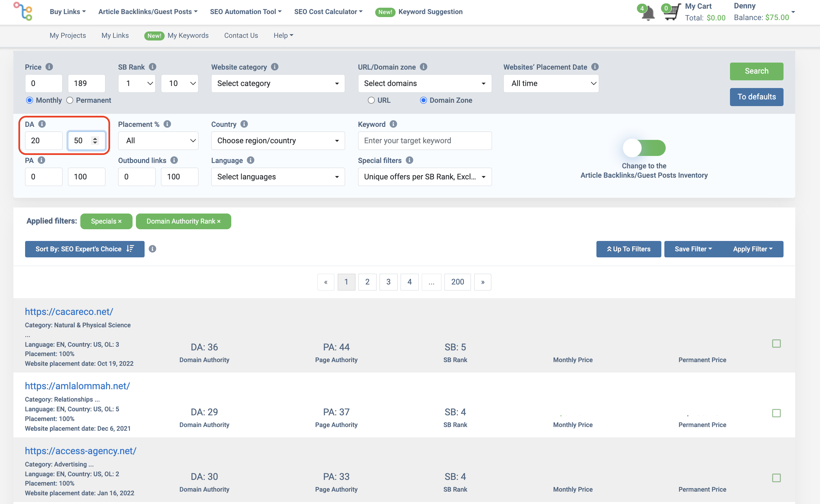
Task: Select the Permanent price radio button
Action: (x=70, y=100)
